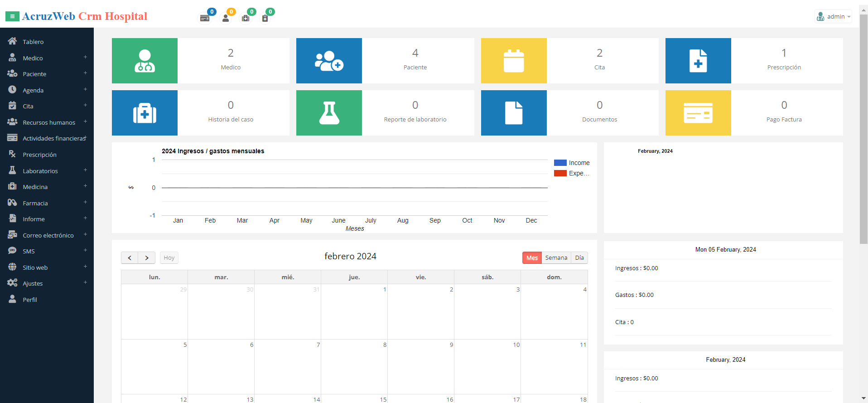Click the Cita calendar-check icon in sidebar

tap(12, 106)
